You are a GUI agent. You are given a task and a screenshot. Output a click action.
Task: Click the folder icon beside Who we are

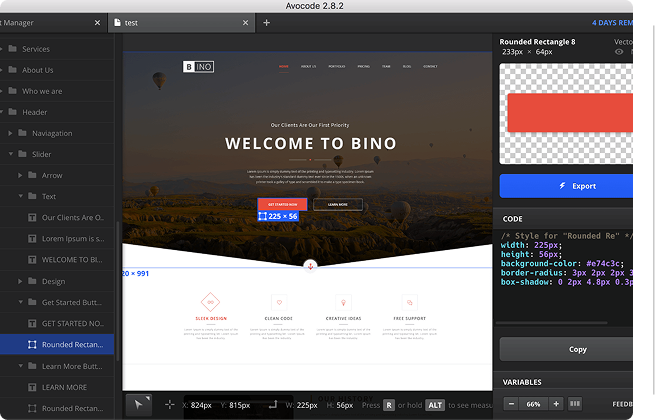(x=13, y=91)
